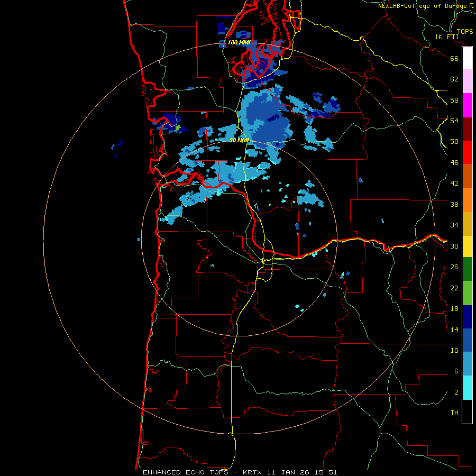The height and width of the screenshot is (476, 476).
Task: Pick the light blue legend swatch
Action: [x=467, y=364]
